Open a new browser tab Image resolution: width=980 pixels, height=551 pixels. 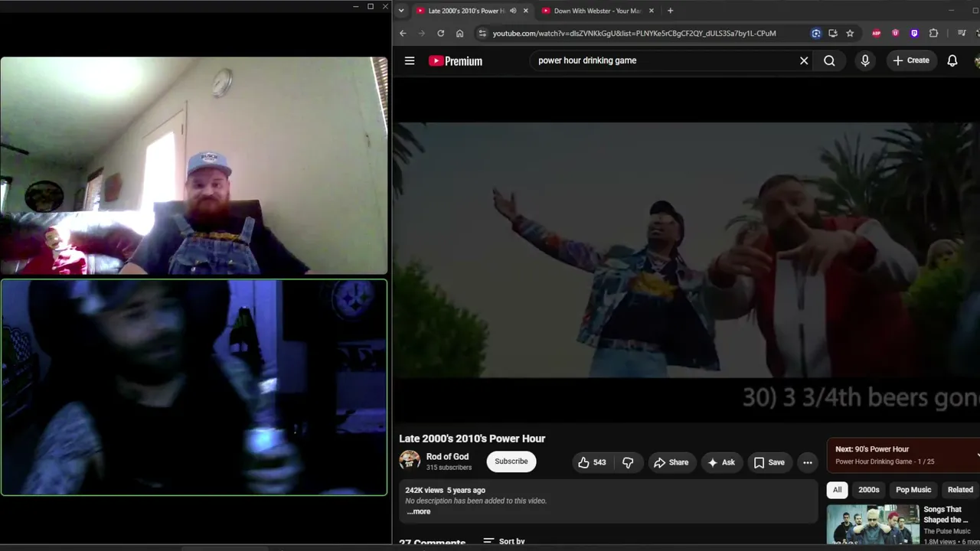670,11
